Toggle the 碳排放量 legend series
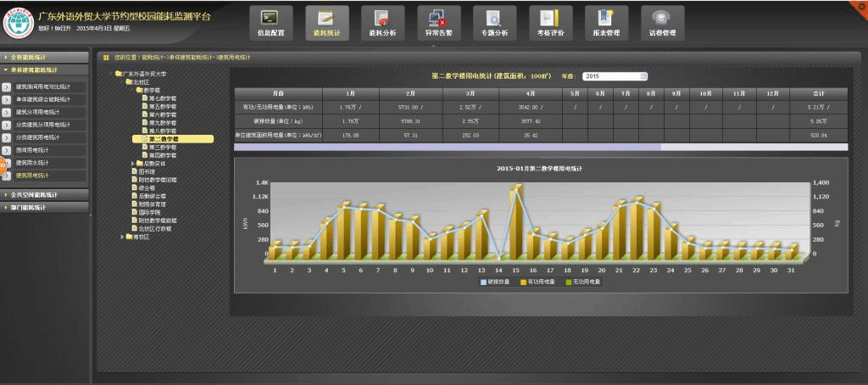 click(497, 281)
